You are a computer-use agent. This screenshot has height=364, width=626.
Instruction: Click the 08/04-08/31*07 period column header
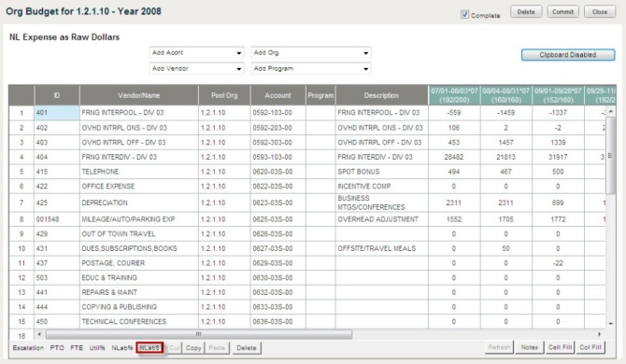click(505, 95)
